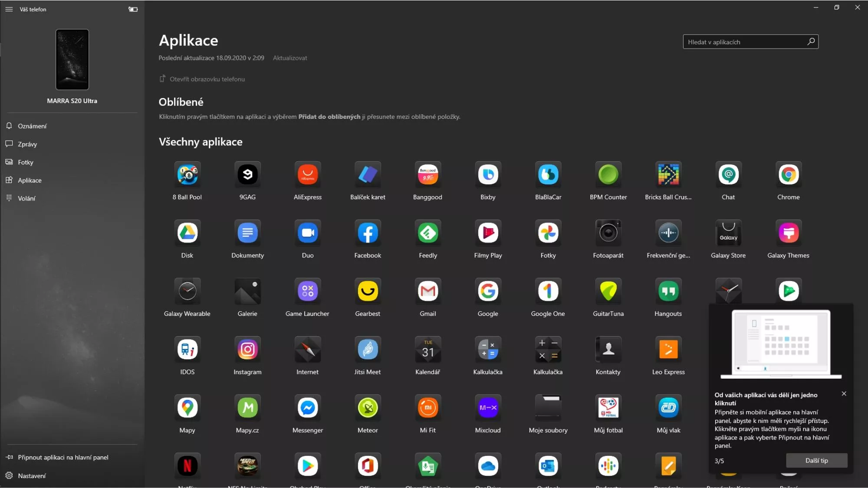The width and height of the screenshot is (868, 488).
Task: Open the BPM Counter app
Action: tap(608, 174)
